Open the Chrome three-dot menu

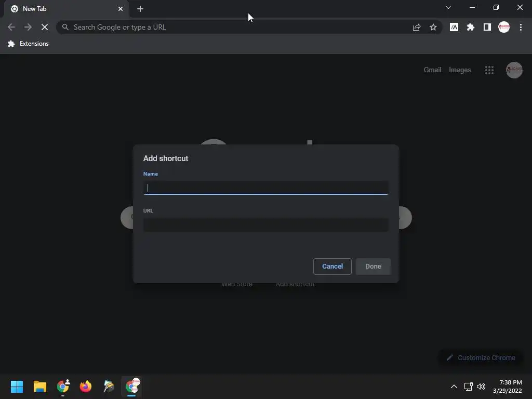coord(521,27)
